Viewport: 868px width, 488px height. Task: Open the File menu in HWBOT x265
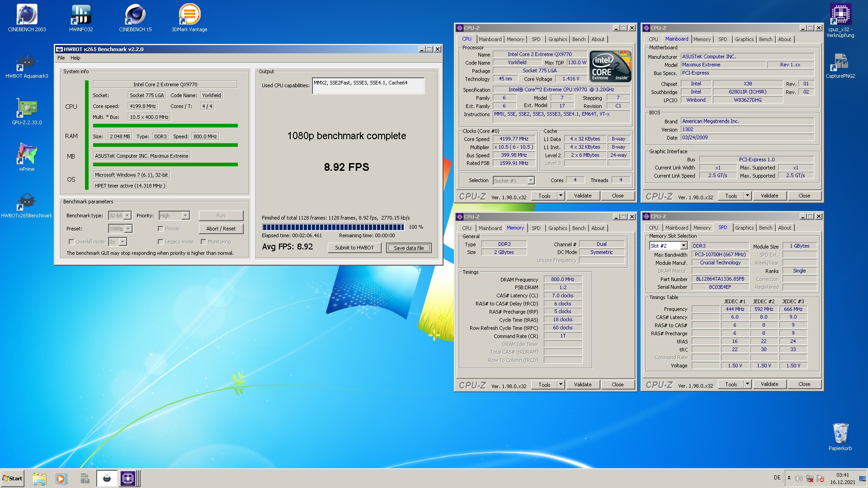[x=61, y=58]
